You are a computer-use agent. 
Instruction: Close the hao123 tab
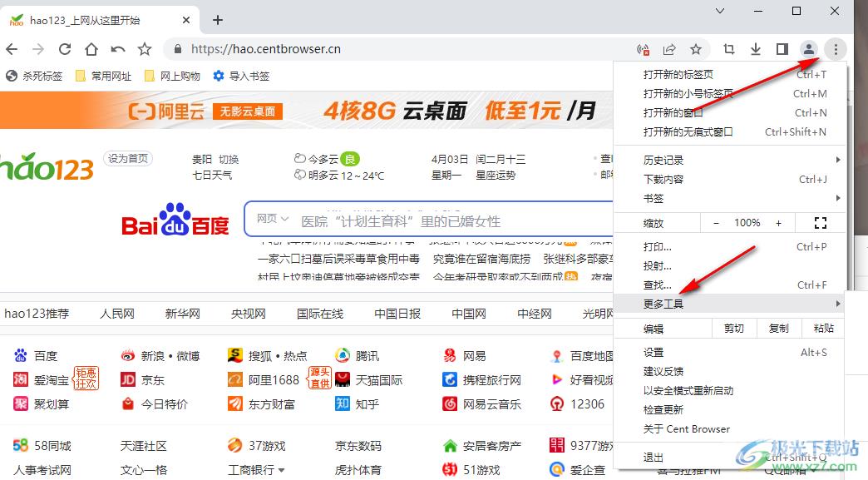pyautogui.click(x=186, y=20)
